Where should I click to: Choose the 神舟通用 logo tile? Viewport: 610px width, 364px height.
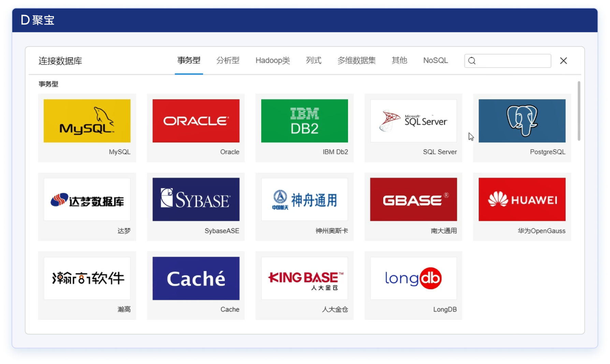click(304, 199)
